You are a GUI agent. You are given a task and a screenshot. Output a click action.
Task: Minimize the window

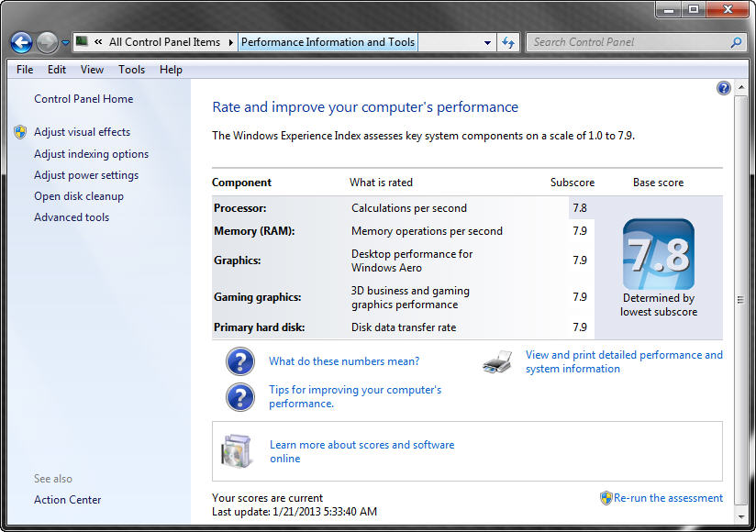668,9
